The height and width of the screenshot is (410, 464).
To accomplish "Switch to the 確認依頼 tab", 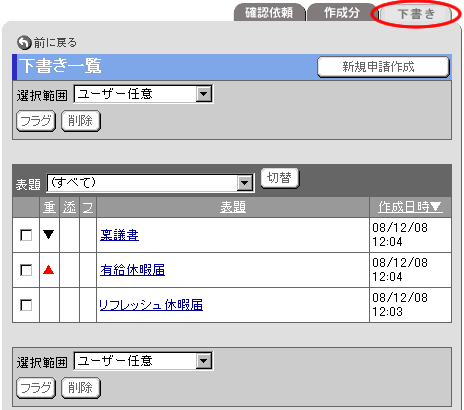I will pos(269,13).
